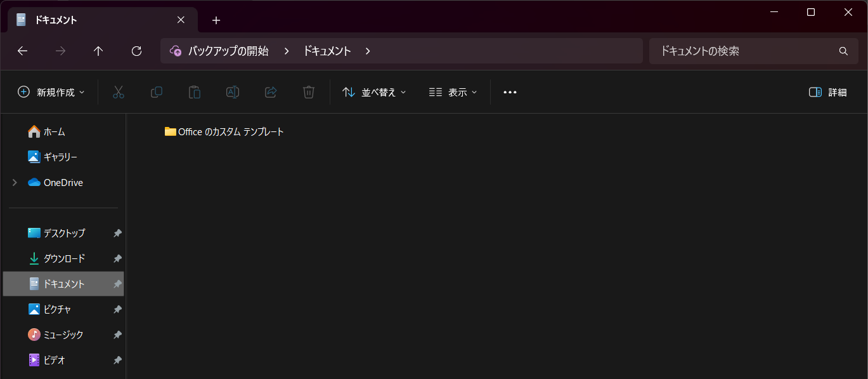868x379 pixels.
Task: Open the 新規作成 dropdown menu
Action: click(51, 92)
